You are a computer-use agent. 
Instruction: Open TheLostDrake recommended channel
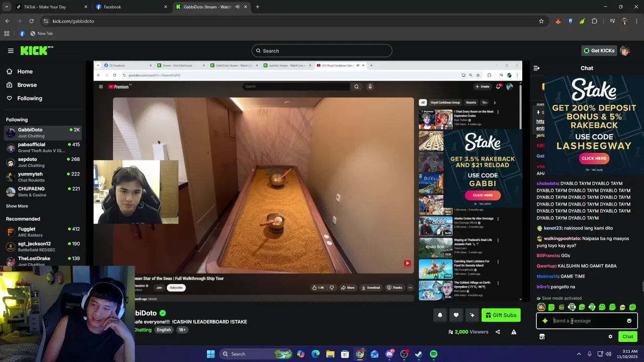pyautogui.click(x=43, y=261)
